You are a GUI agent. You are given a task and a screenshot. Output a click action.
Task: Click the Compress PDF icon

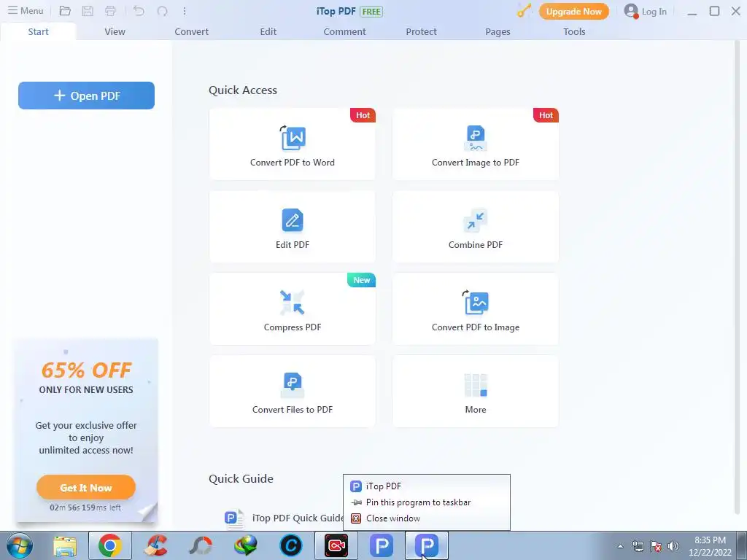[292, 303]
